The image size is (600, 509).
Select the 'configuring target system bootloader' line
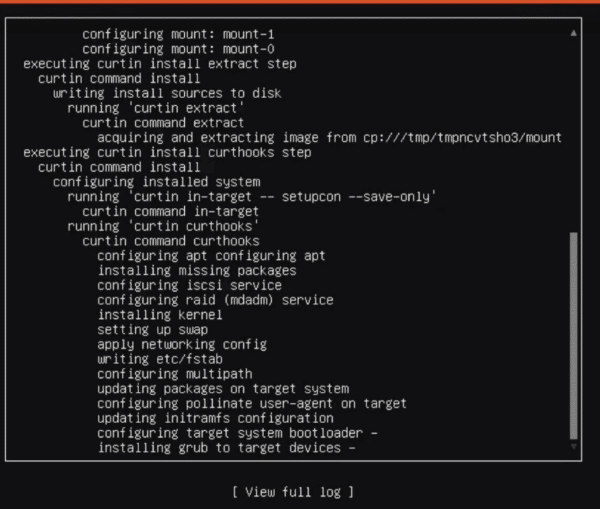237,433
